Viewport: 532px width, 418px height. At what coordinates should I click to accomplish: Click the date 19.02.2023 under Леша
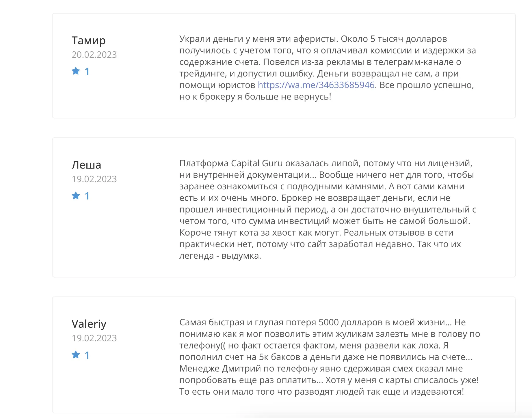pos(94,179)
